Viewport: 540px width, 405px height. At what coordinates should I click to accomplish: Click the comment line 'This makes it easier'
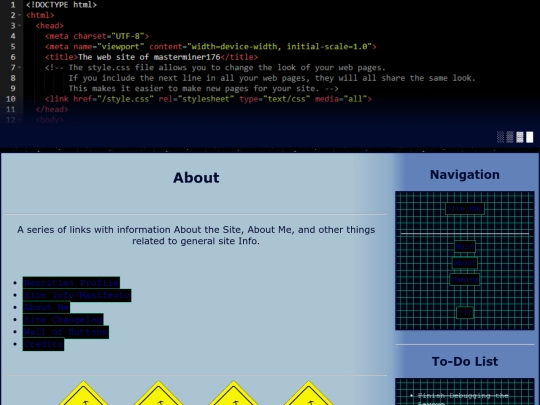point(204,89)
